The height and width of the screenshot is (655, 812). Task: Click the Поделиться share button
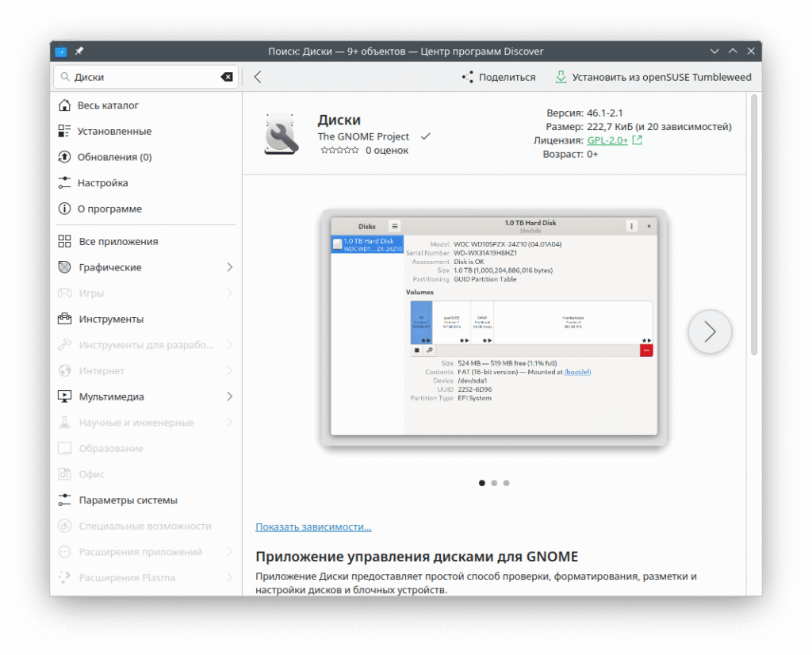click(499, 77)
